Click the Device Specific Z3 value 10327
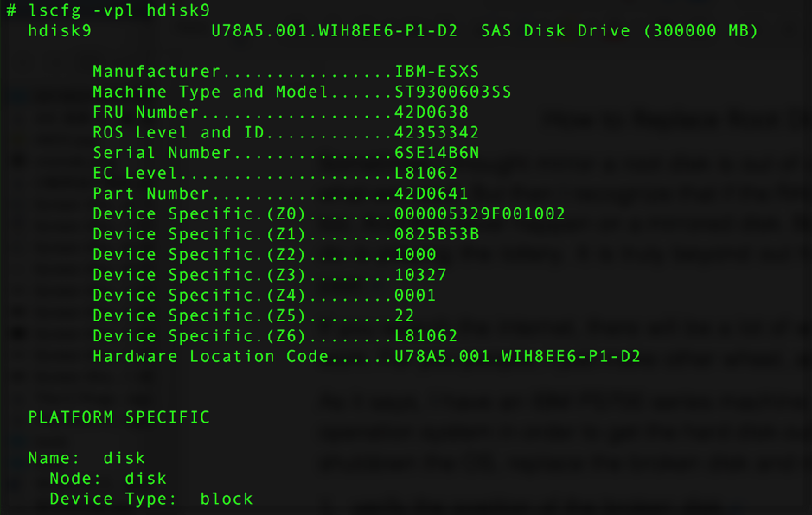The height and width of the screenshot is (515, 812). 420,275
